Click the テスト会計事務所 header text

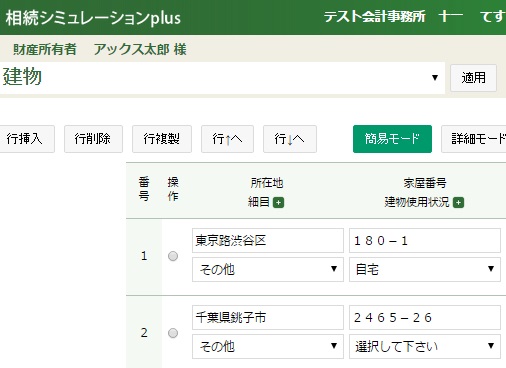375,16
